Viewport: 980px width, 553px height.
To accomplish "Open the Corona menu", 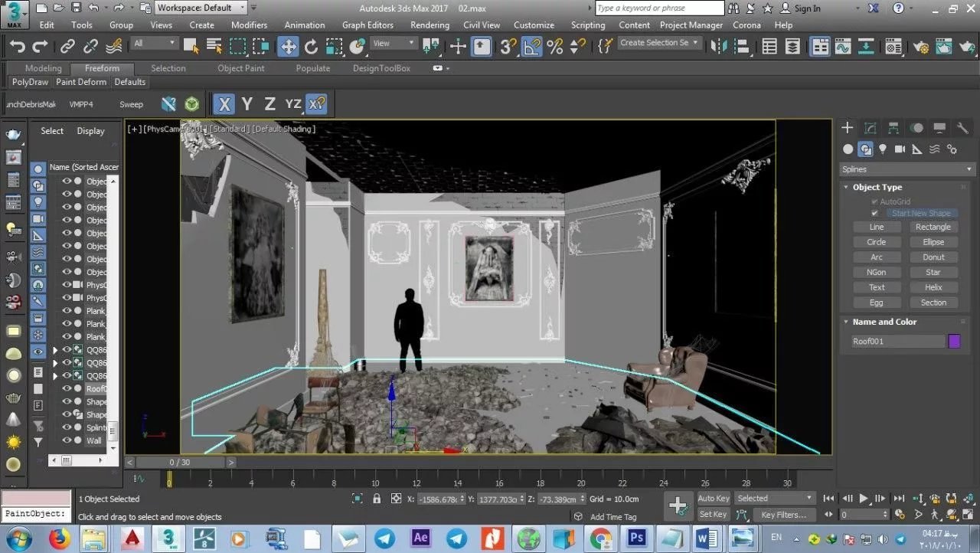I will [x=746, y=25].
